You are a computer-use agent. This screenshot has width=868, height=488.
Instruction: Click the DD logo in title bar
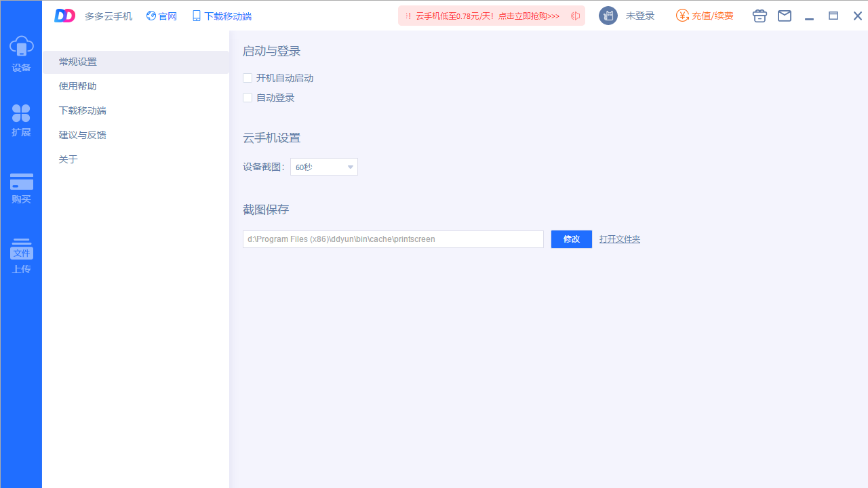coord(65,16)
